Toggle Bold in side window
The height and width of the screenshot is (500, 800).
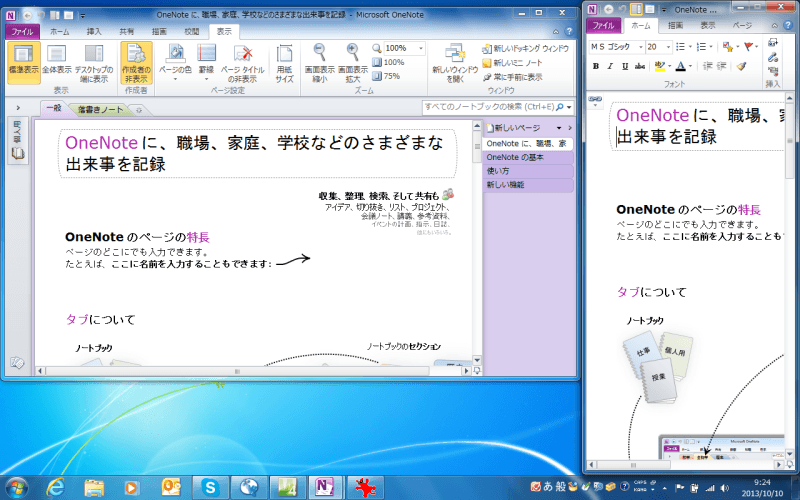[595, 66]
